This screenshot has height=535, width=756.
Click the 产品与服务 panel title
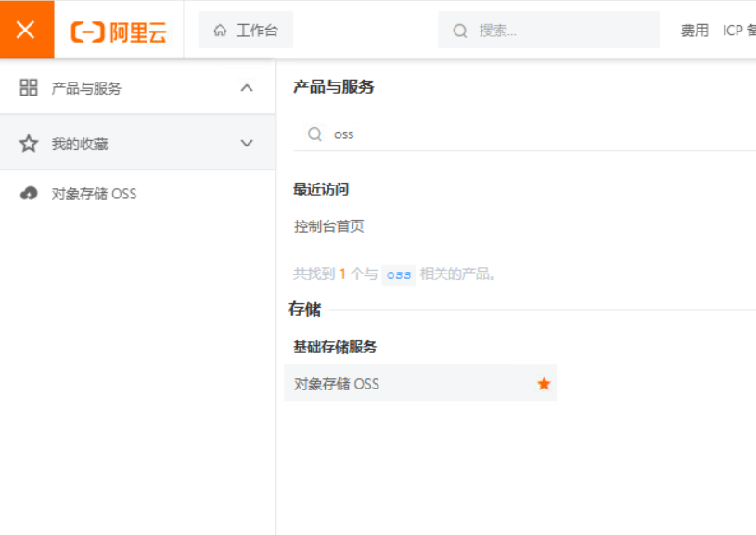pos(334,87)
